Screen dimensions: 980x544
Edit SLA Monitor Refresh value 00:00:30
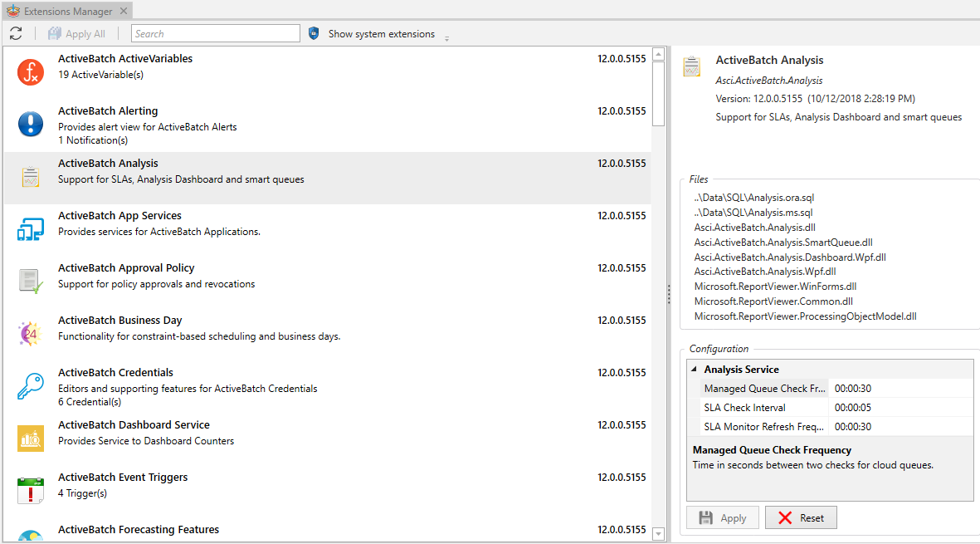(900, 426)
